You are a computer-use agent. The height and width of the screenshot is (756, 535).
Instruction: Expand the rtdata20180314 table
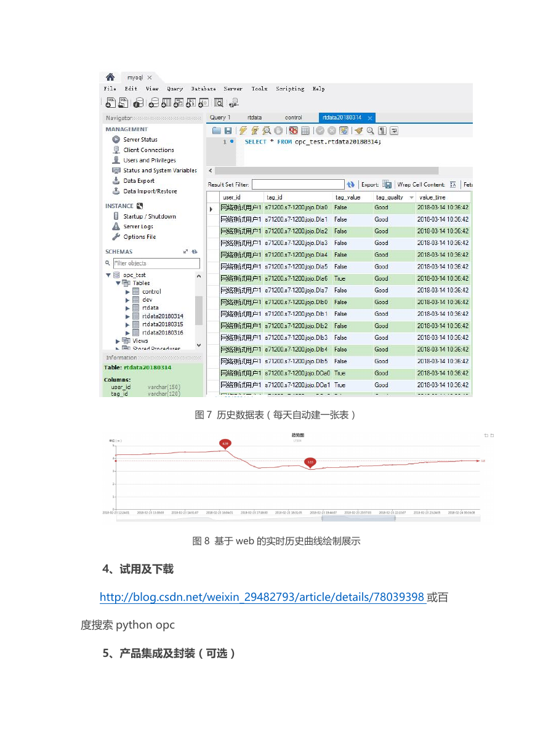(127, 316)
